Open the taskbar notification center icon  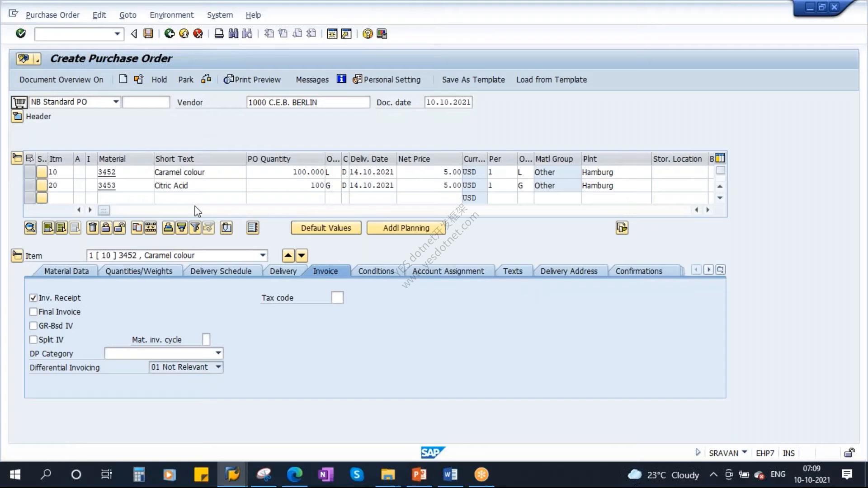[847, 474]
